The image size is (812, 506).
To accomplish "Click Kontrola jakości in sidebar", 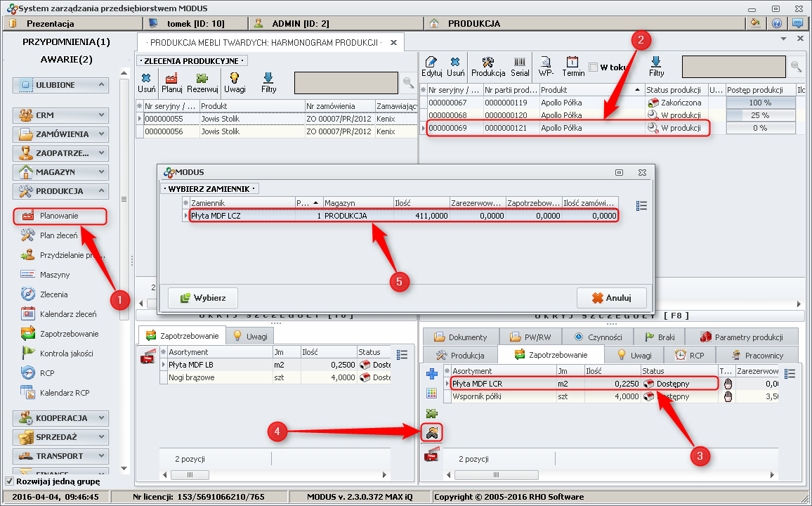I will click(66, 353).
